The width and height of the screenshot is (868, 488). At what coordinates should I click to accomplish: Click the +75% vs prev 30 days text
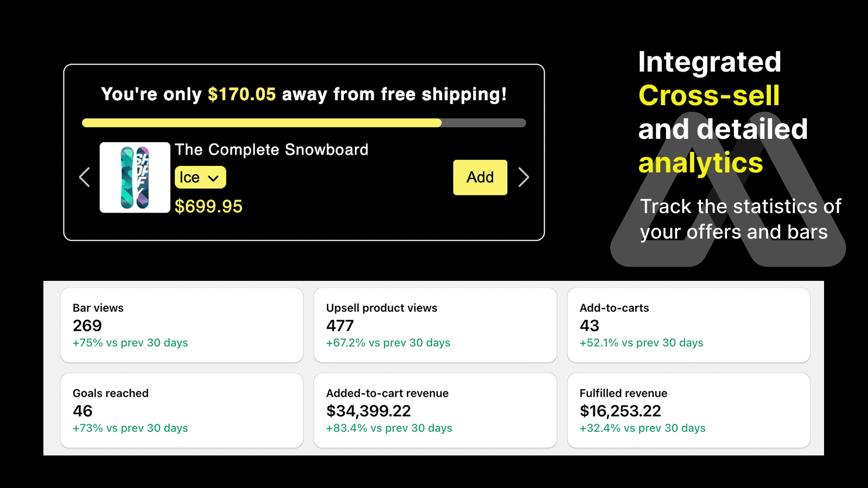click(x=130, y=343)
